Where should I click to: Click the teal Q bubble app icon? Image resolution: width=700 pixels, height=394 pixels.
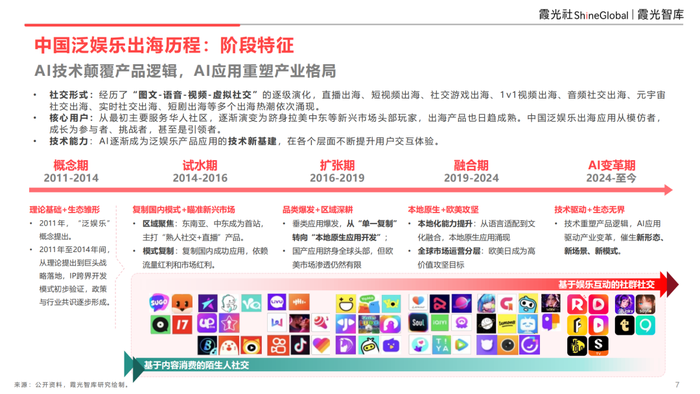(646, 325)
